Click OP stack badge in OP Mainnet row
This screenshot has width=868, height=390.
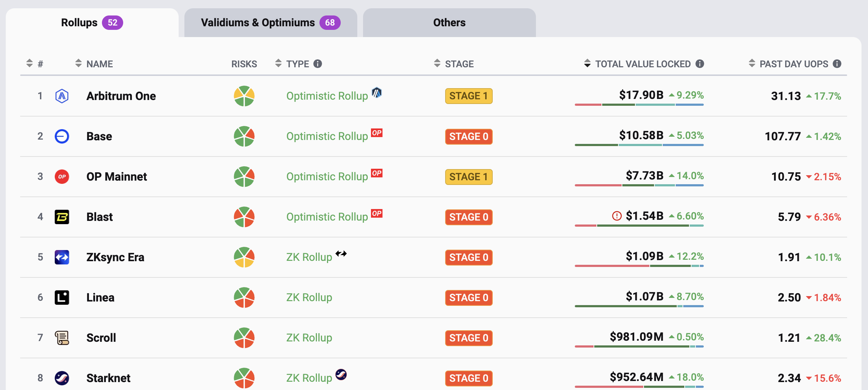[x=377, y=173]
